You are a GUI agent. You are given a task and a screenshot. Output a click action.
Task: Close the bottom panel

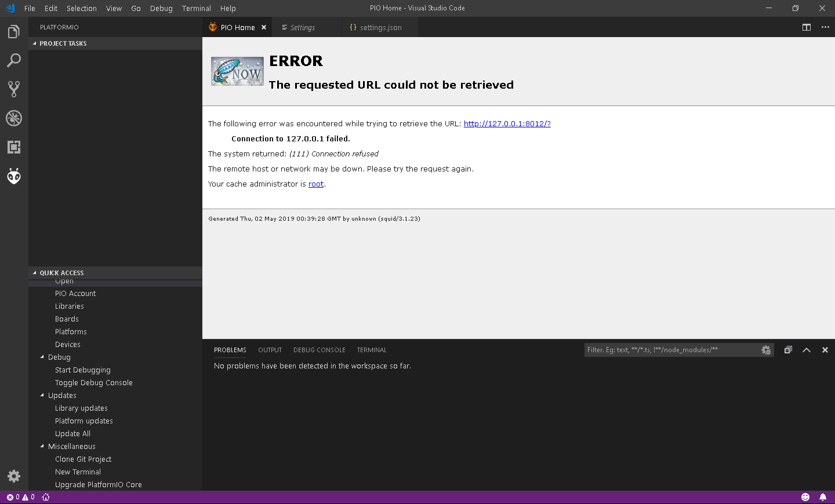click(825, 350)
